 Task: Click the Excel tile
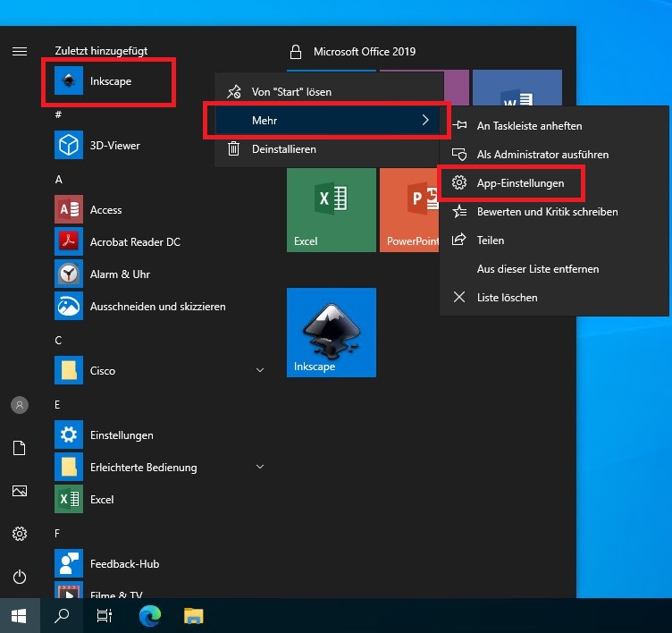point(331,209)
